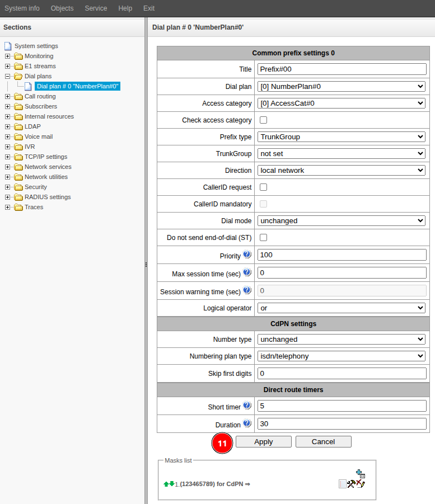Click the Priority input field
Viewport: 435px width, 504px height.
tap(342, 255)
